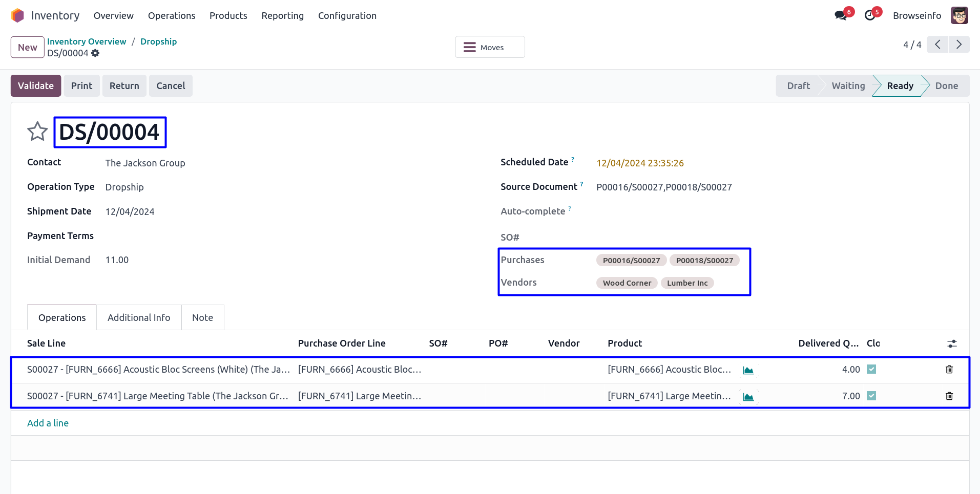
Task: Click the favorite star next to DS/00004
Action: 37,132
